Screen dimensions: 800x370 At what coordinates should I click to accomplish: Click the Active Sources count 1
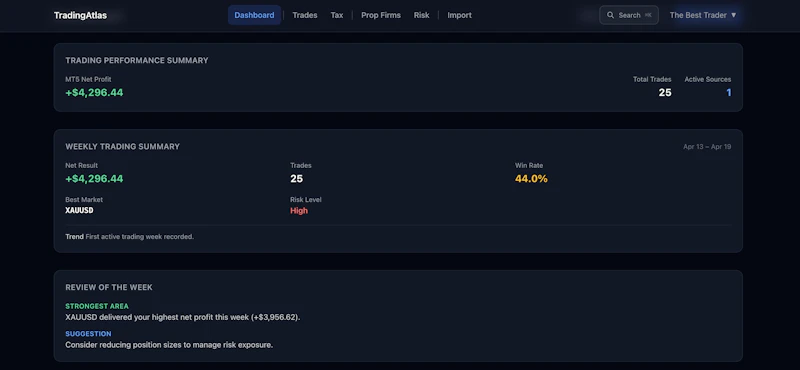729,93
